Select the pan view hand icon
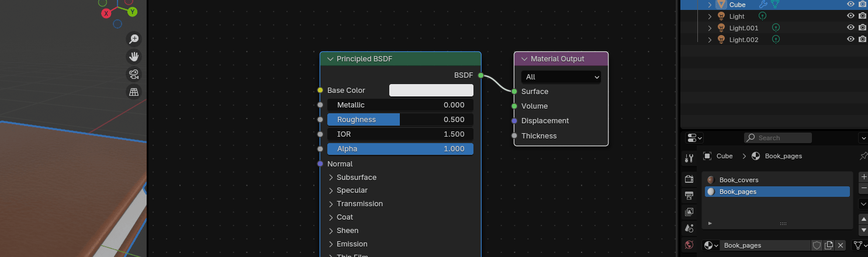Image resolution: width=868 pixels, height=257 pixels. click(x=134, y=57)
